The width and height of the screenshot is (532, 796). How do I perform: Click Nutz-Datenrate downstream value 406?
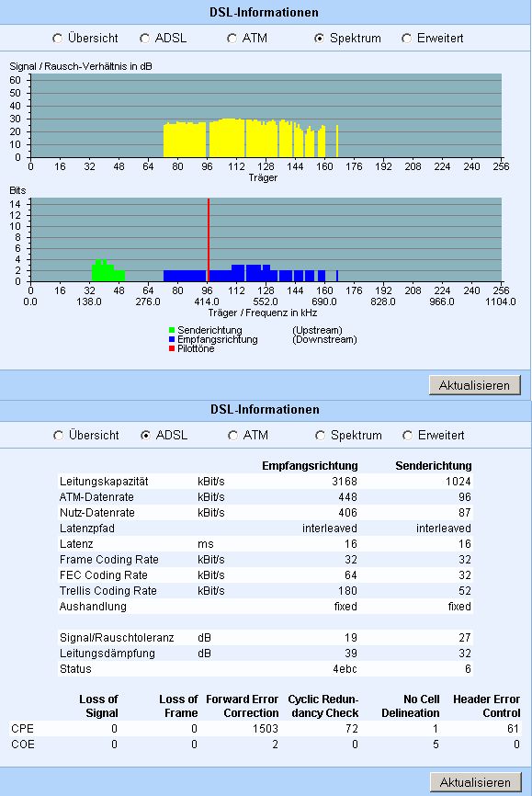click(347, 513)
